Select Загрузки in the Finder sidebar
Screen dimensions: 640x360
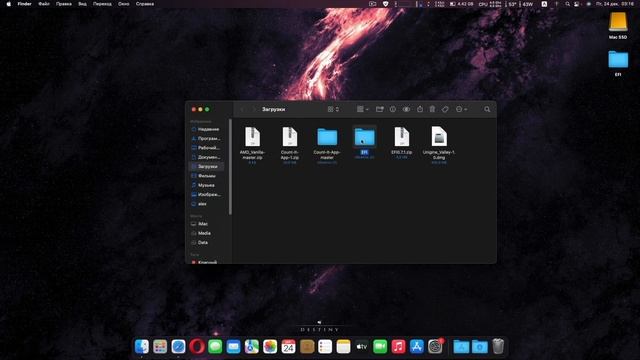207,167
